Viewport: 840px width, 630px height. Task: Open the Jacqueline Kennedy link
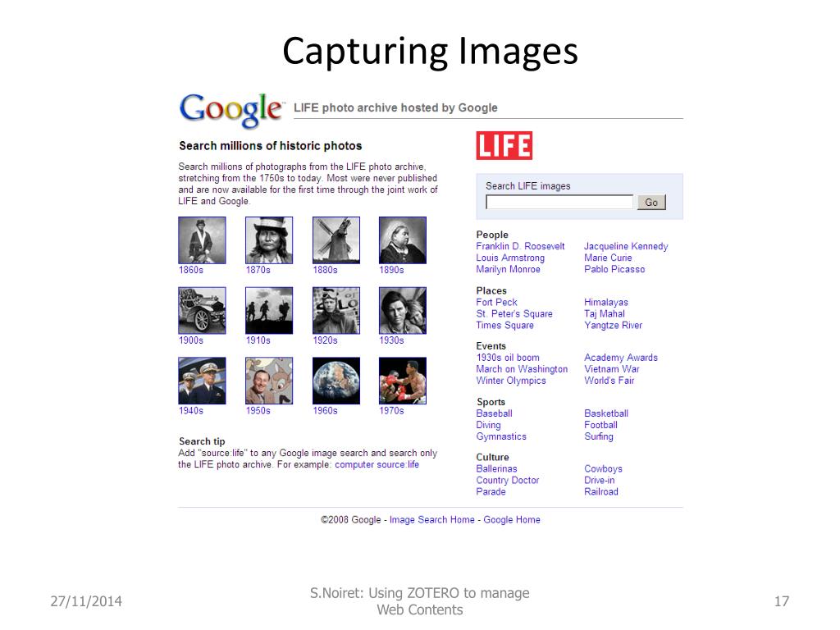point(626,246)
